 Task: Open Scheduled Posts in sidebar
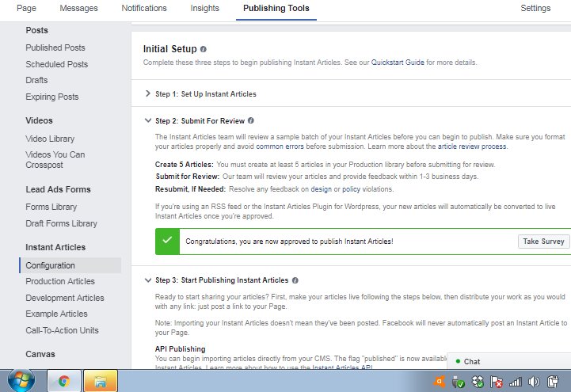(56, 64)
